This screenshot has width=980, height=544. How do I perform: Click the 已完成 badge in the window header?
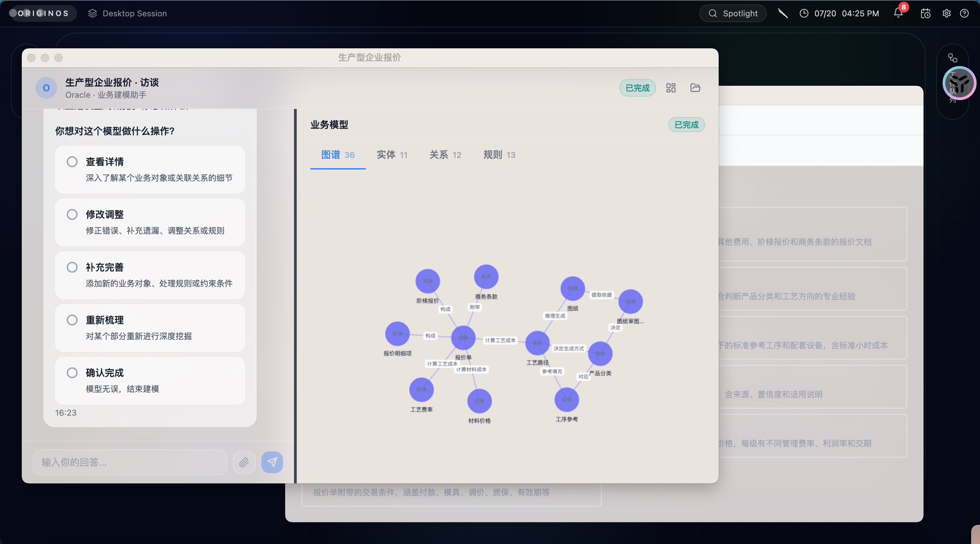click(x=638, y=88)
